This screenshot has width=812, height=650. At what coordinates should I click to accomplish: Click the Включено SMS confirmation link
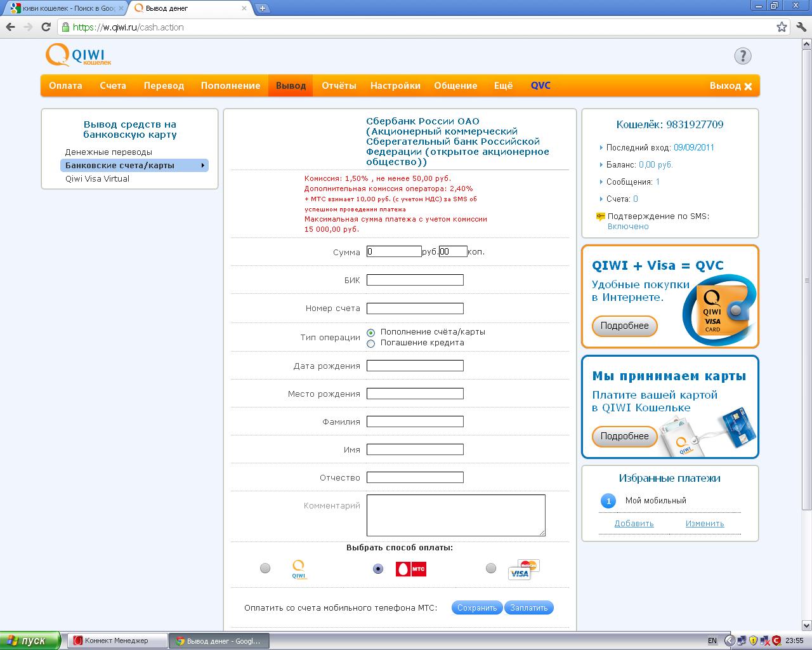pos(628,227)
